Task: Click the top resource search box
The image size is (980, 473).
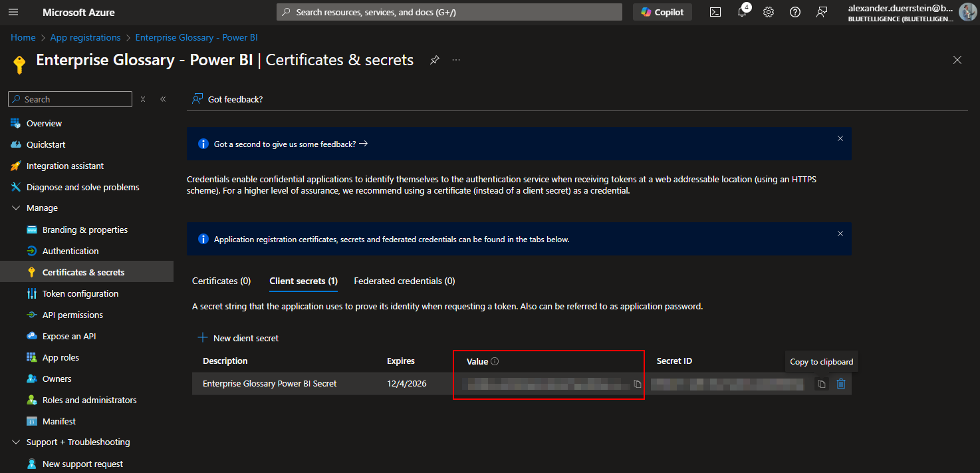Action: [449, 12]
